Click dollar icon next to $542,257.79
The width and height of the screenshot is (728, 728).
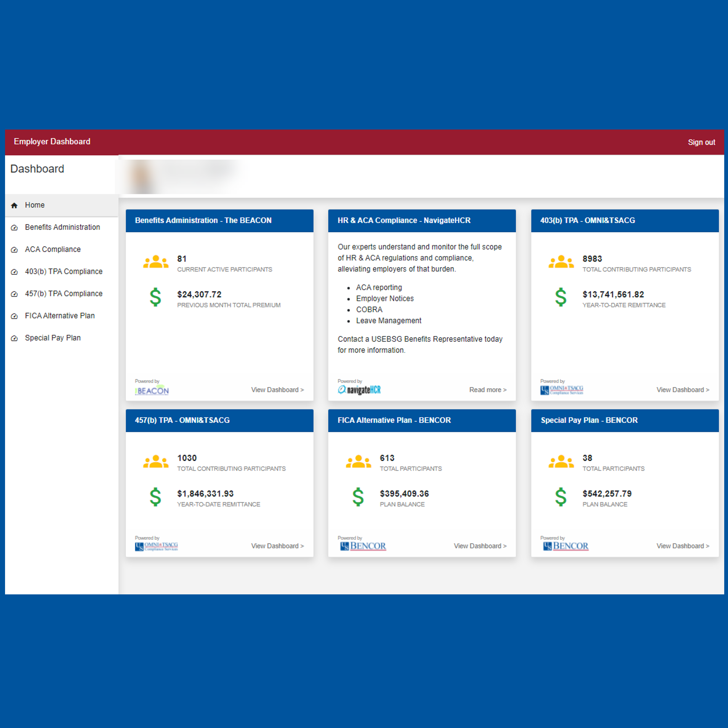tap(561, 497)
